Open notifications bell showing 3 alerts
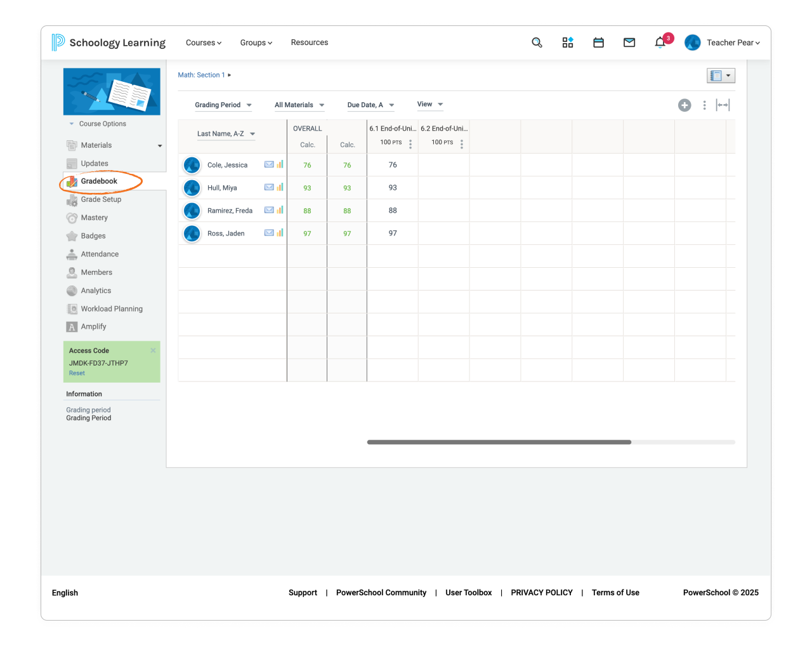This screenshot has width=812, height=646. coord(660,43)
